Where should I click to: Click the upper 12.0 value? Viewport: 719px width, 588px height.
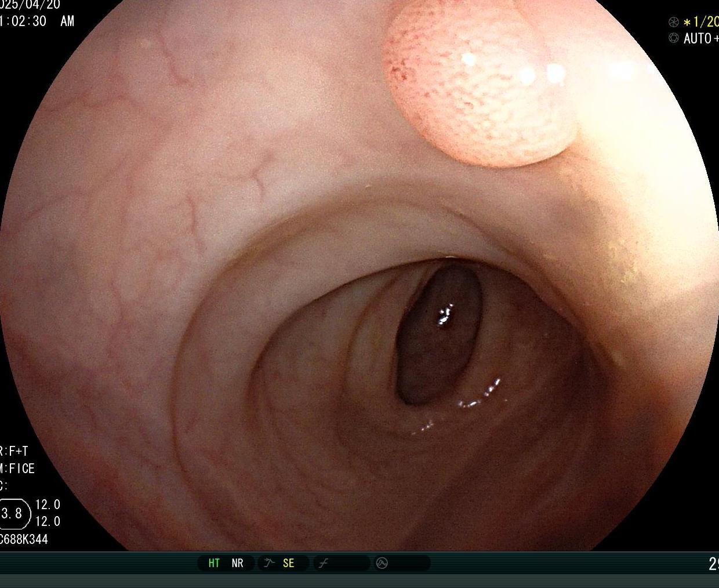click(x=48, y=504)
